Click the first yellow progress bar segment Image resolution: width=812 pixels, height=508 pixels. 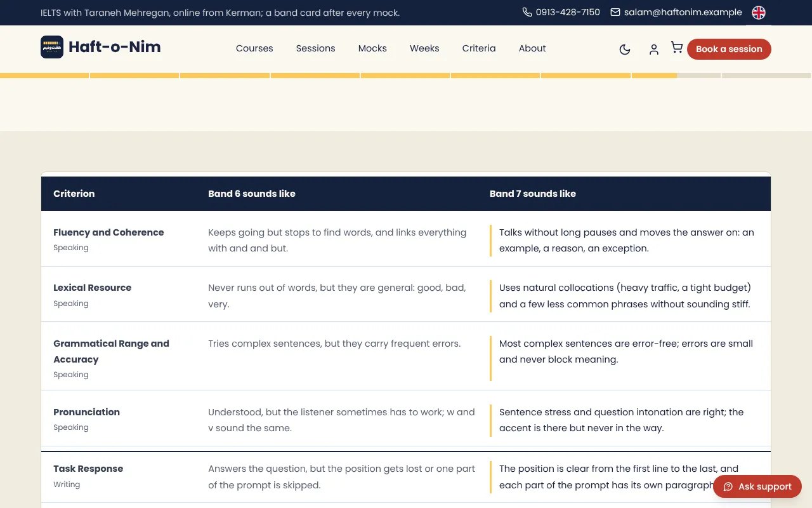[44, 76]
